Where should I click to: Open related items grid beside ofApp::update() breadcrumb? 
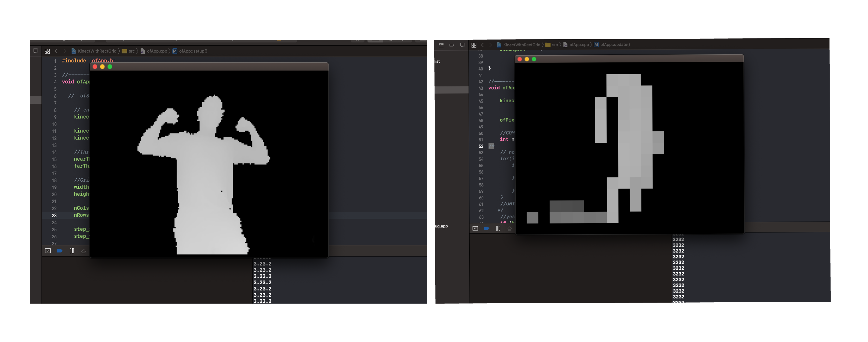[474, 45]
